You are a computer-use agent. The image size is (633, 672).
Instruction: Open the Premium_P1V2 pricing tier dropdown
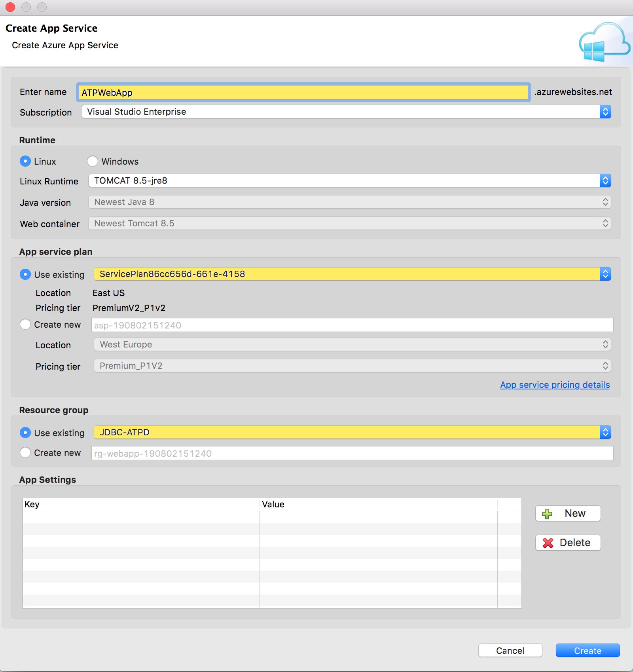[x=353, y=366]
